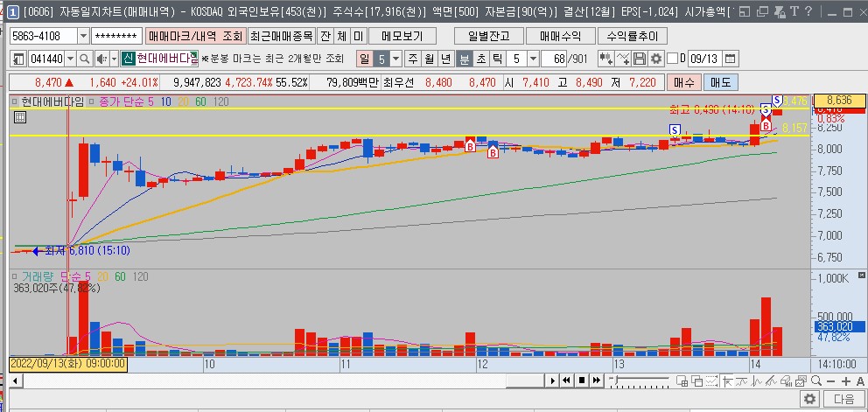
Task: Click the pin lock icon in title bar
Action: click(x=779, y=11)
